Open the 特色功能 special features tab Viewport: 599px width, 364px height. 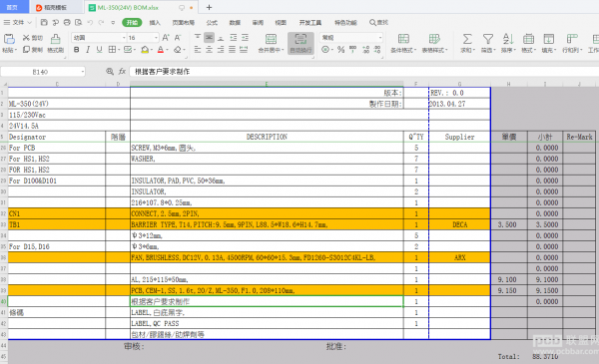345,23
